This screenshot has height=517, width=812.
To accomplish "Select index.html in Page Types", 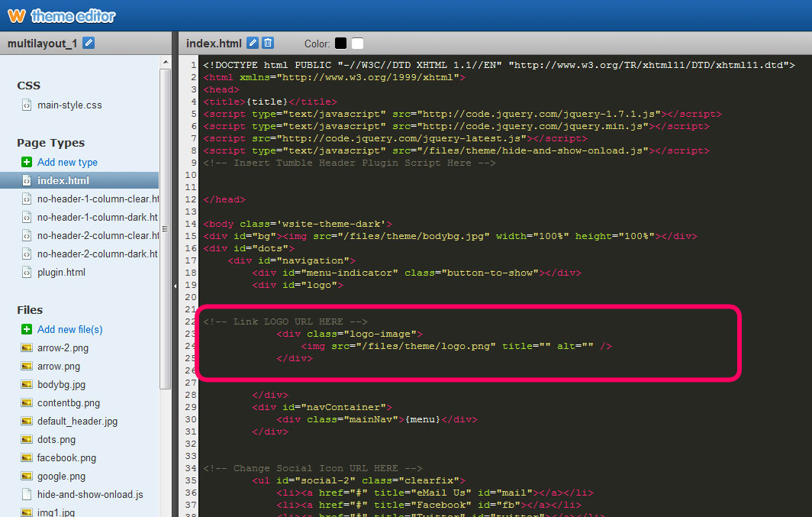I will pyautogui.click(x=63, y=181).
